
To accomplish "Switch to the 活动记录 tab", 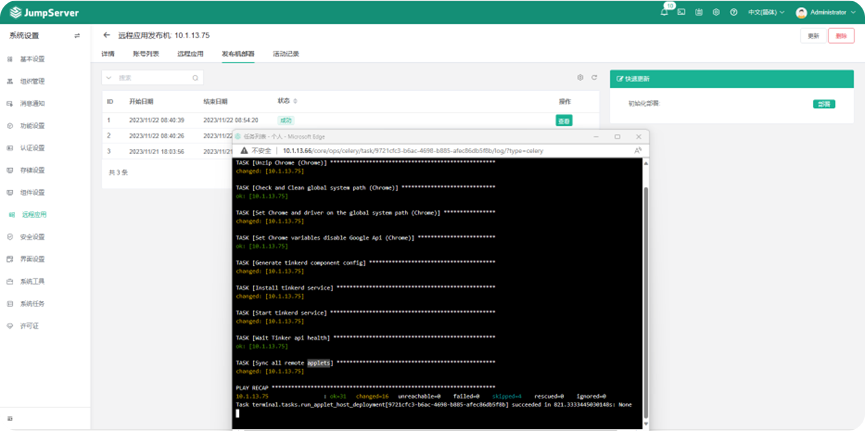I will tap(286, 54).
